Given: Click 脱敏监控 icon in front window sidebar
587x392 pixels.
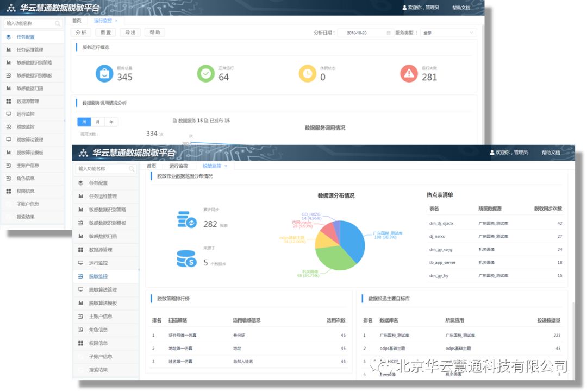Looking at the screenshot, I should (80, 276).
